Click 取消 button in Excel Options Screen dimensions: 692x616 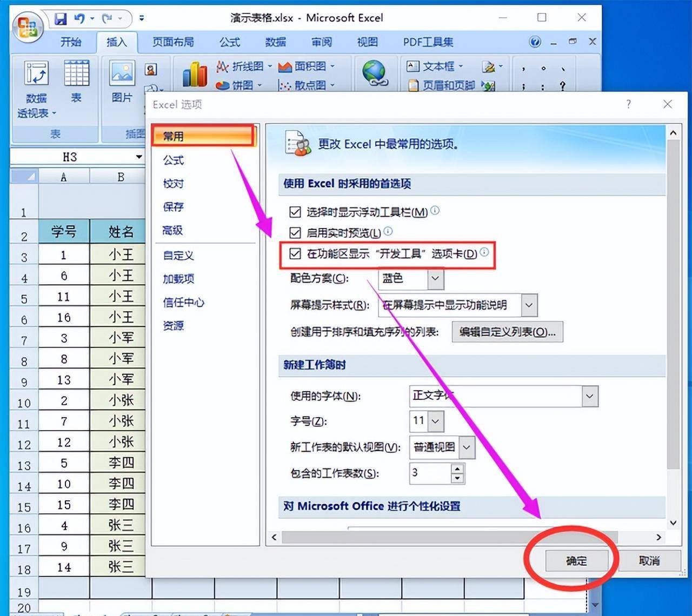point(649,561)
